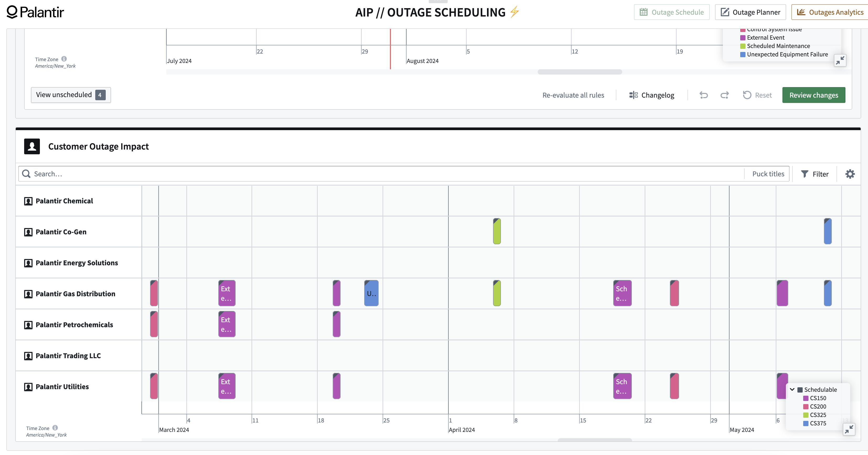Collapse the lower chart legend icon
868x455 pixels.
point(849,429)
